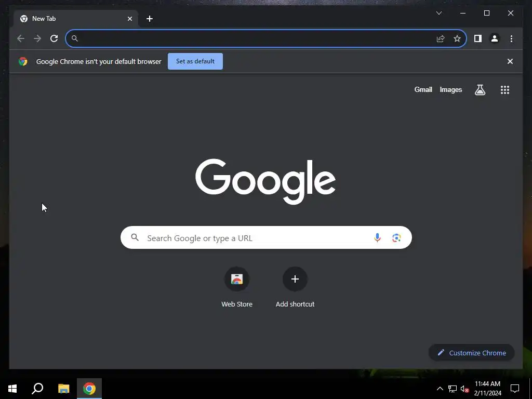Minimize the Chrome window

coord(463,13)
